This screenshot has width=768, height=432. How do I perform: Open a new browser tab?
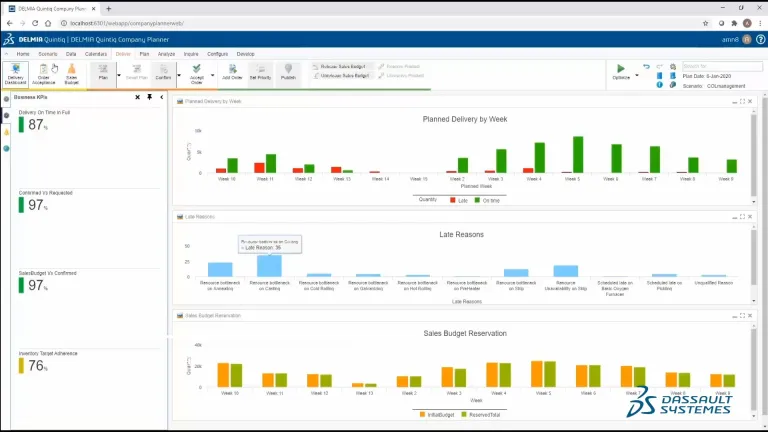108,8
